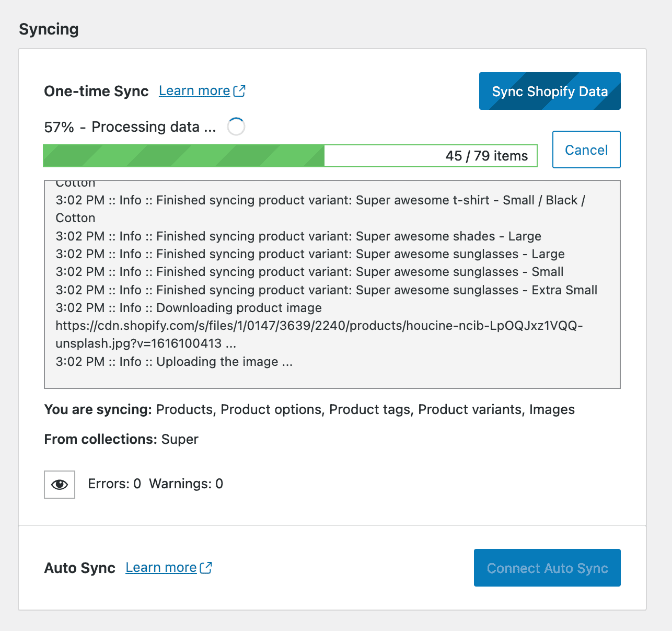Click the loading spinner next to Processing data
This screenshot has width=672, height=631.
pyautogui.click(x=236, y=127)
